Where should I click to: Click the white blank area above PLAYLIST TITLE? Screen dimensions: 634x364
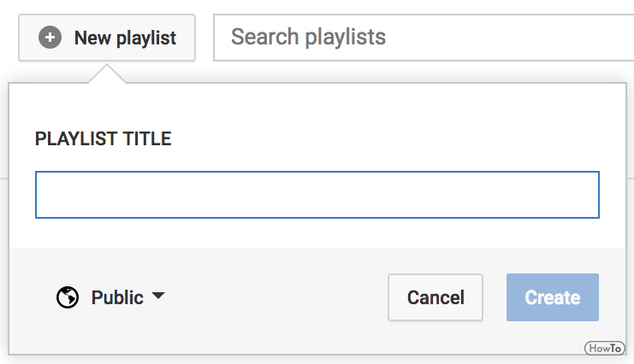[x=317, y=105]
